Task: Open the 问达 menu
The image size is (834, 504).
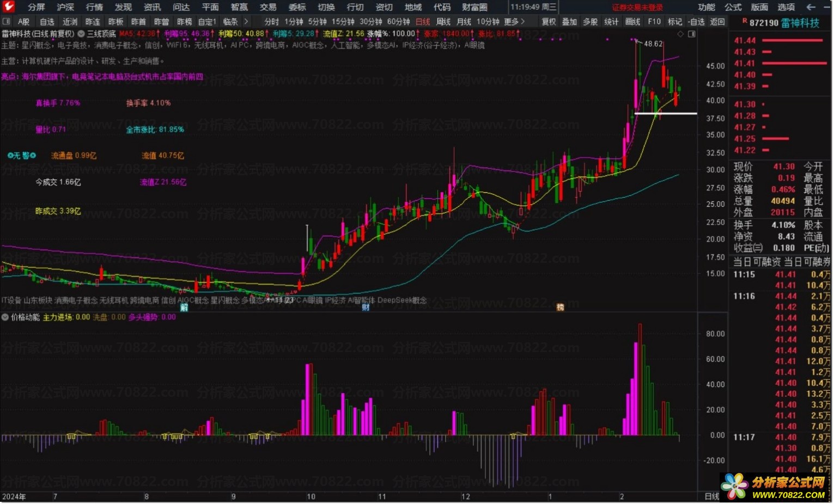Action: click(181, 7)
